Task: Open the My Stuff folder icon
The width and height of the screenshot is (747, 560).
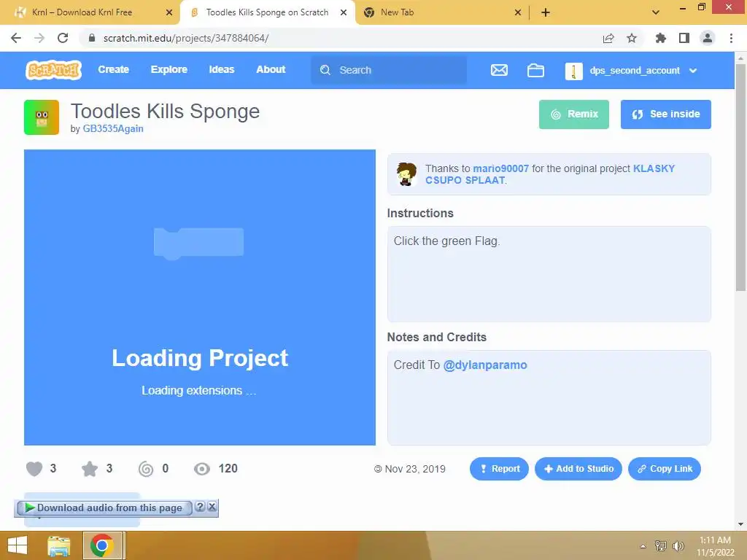Action: pyautogui.click(x=535, y=70)
